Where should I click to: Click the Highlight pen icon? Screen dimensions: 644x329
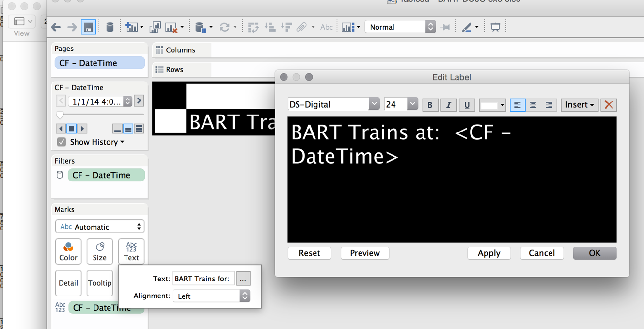[467, 27]
